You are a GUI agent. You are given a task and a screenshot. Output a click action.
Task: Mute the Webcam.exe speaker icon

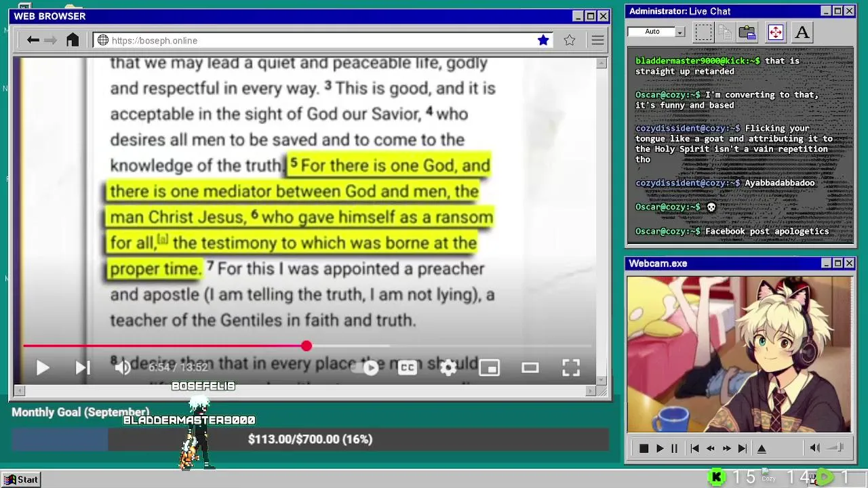(x=814, y=448)
